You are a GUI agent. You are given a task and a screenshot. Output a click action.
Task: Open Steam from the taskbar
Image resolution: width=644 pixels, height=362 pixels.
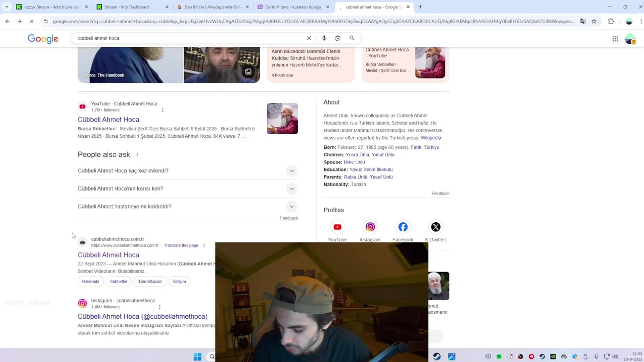436,356
